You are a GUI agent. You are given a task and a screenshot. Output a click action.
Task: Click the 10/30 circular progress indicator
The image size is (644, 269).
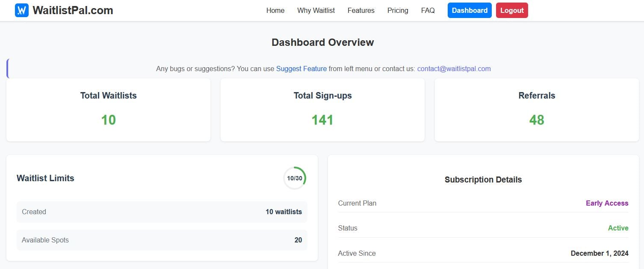(x=295, y=178)
